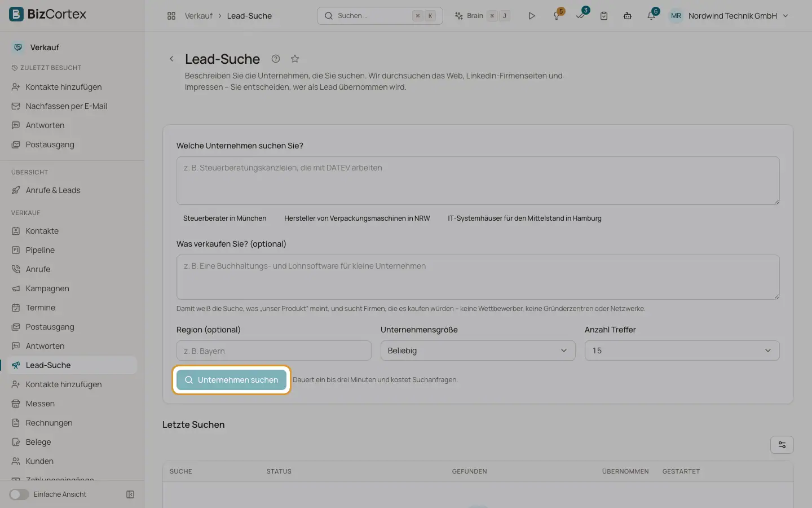Select Rechnungen in the sidebar

pyautogui.click(x=49, y=423)
